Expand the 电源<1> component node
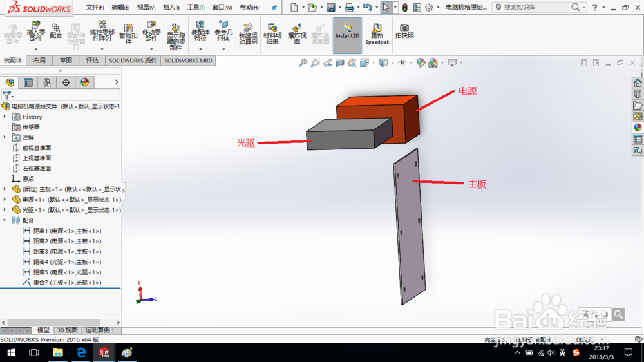This screenshot has width=644, height=362. click(5, 199)
